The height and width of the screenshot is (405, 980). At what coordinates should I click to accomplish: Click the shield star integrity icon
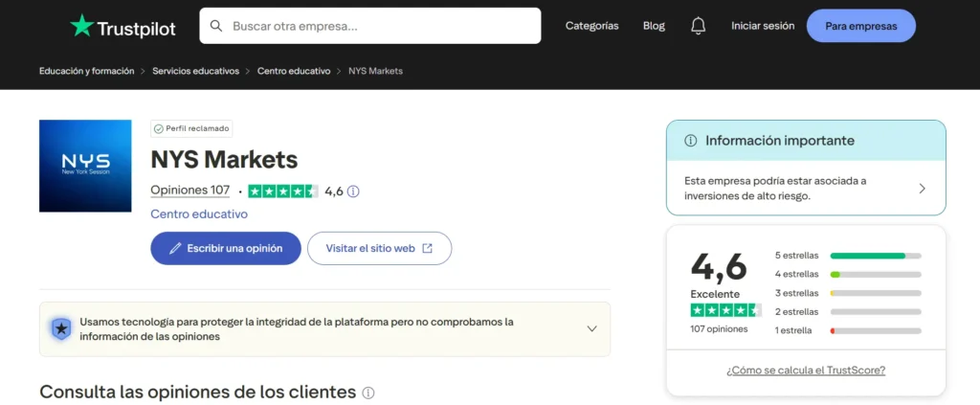coord(61,328)
